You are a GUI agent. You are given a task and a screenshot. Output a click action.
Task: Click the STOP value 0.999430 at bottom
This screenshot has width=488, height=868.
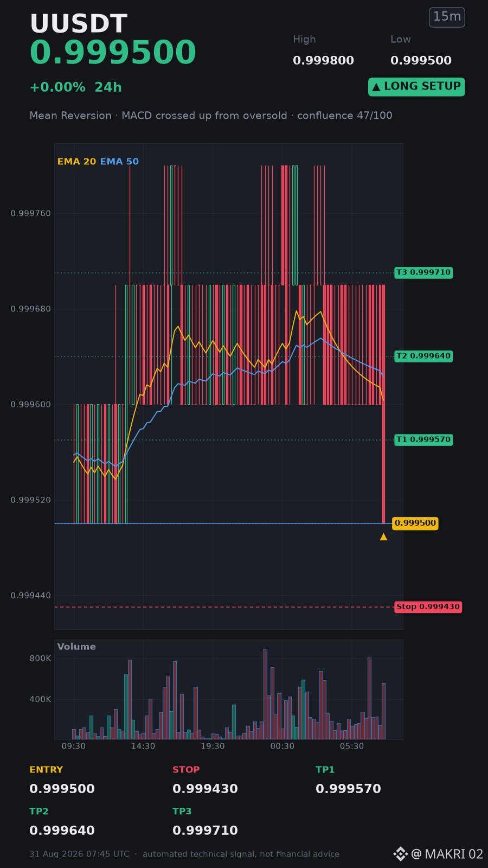(205, 789)
